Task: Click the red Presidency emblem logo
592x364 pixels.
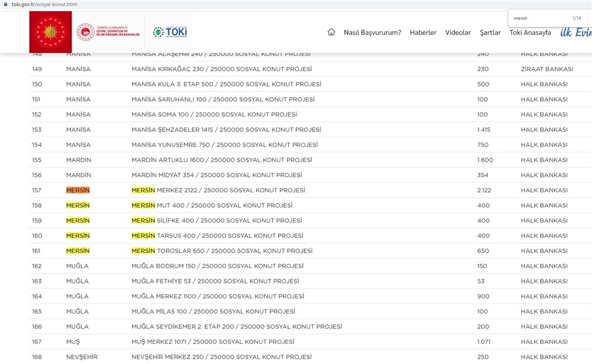Action: click(50, 32)
